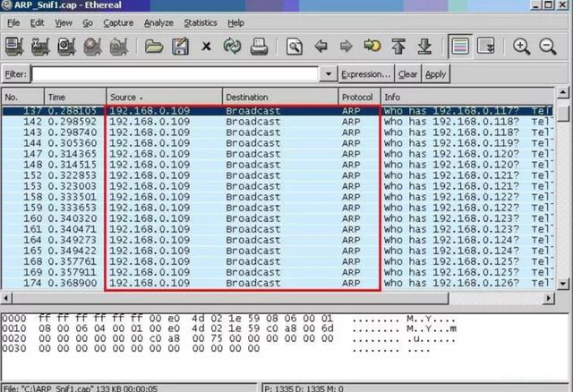This screenshot has width=573, height=392.
Task: Toggle packet list colorize icon
Action: [460, 47]
